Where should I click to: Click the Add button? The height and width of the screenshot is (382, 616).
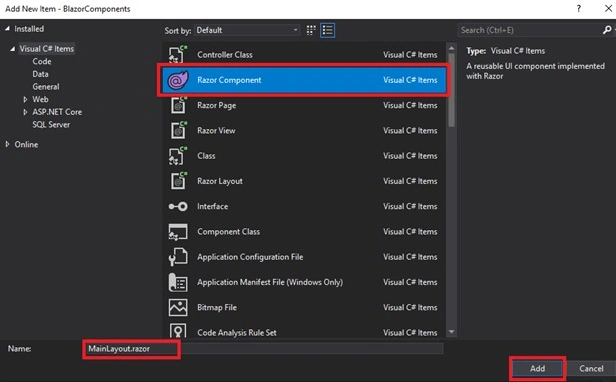(x=537, y=368)
